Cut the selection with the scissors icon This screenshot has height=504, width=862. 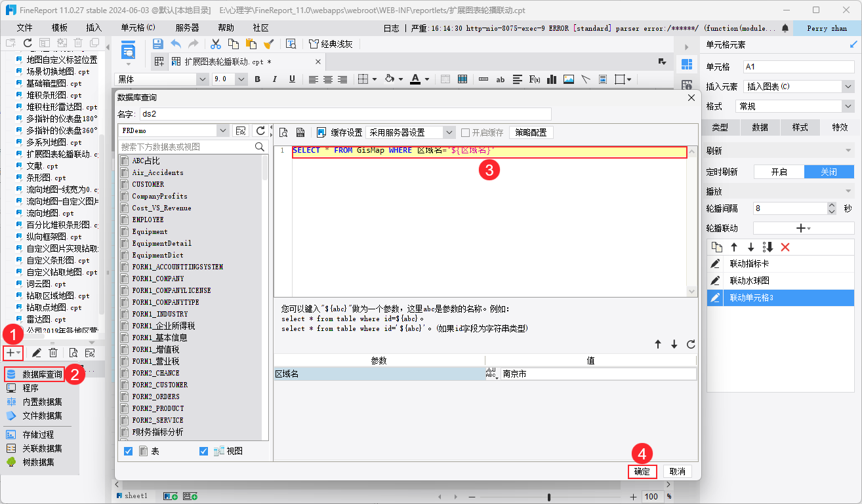click(x=215, y=44)
